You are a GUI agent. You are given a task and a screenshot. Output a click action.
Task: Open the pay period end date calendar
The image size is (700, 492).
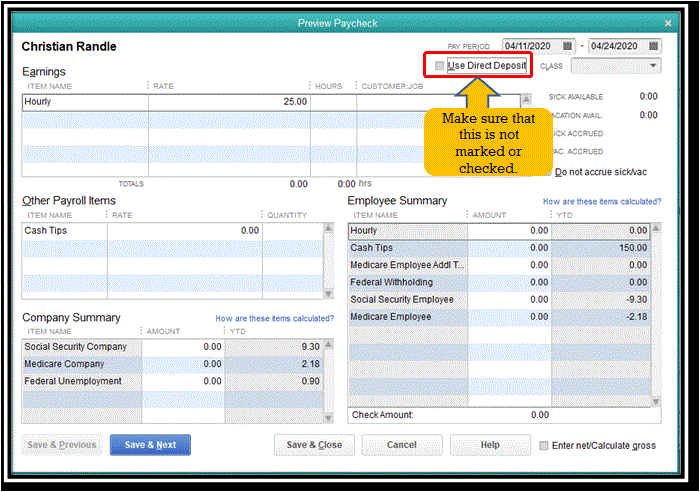pos(653,46)
